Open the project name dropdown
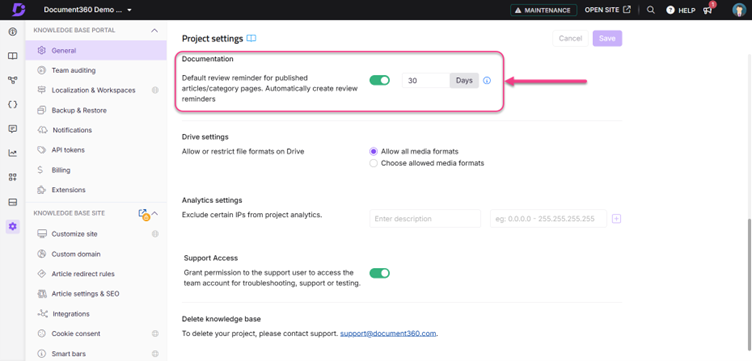The image size is (752, 361). coord(87,10)
